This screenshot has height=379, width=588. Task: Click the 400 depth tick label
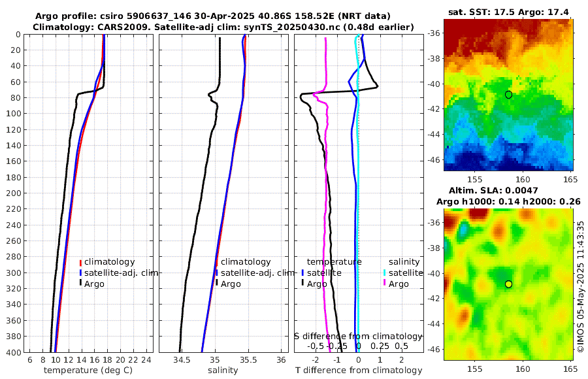14,352
